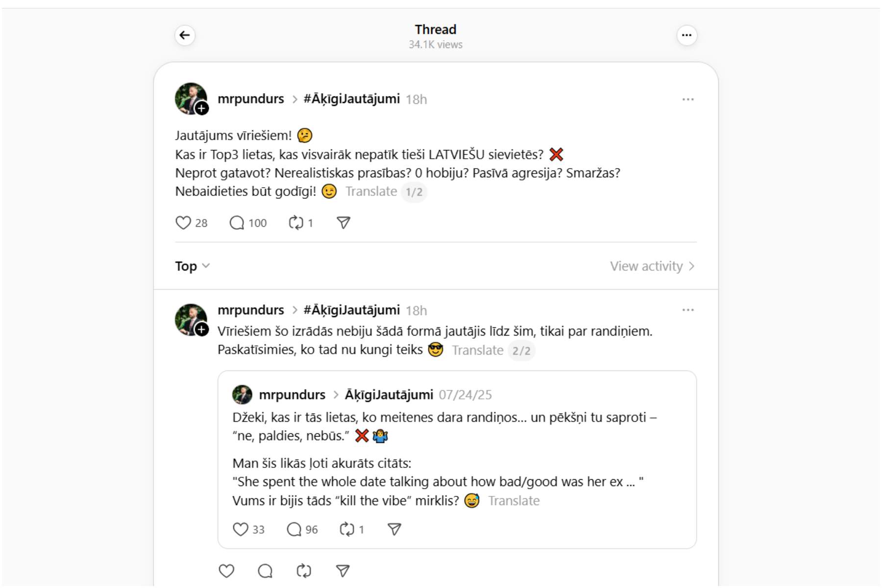Open thread options menu at top right

click(686, 35)
